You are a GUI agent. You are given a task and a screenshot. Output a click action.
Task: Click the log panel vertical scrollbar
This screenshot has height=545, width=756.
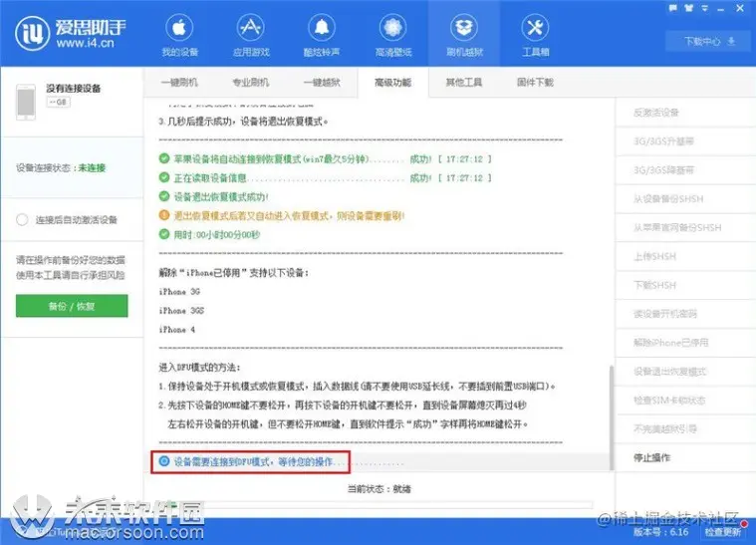[612, 417]
